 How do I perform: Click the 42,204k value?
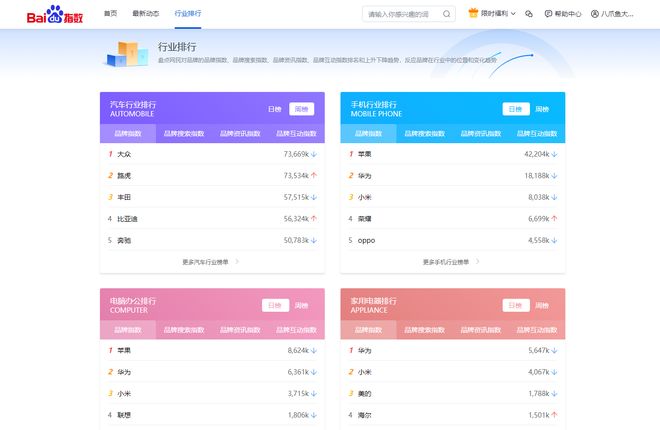coord(537,154)
